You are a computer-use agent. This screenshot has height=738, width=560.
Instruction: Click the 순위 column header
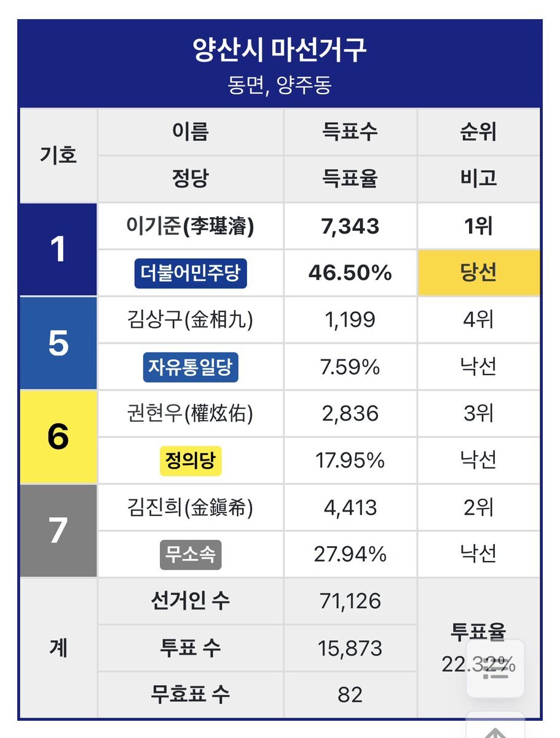(x=478, y=132)
